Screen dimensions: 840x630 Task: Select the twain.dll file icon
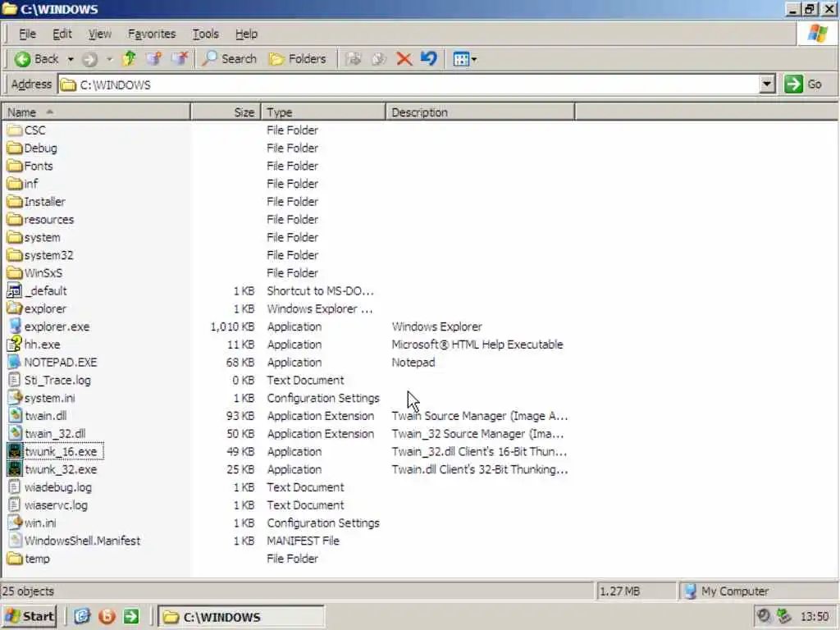[15, 416]
